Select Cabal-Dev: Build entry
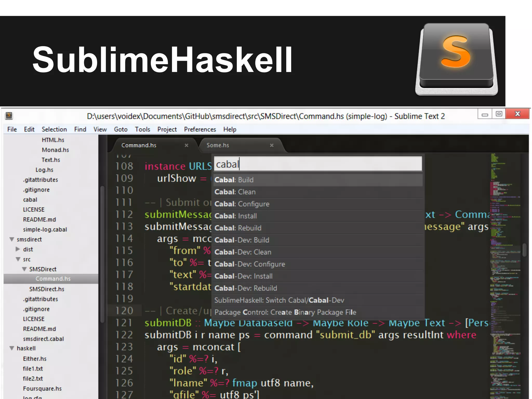The height and width of the screenshot is (399, 532). (x=318, y=240)
